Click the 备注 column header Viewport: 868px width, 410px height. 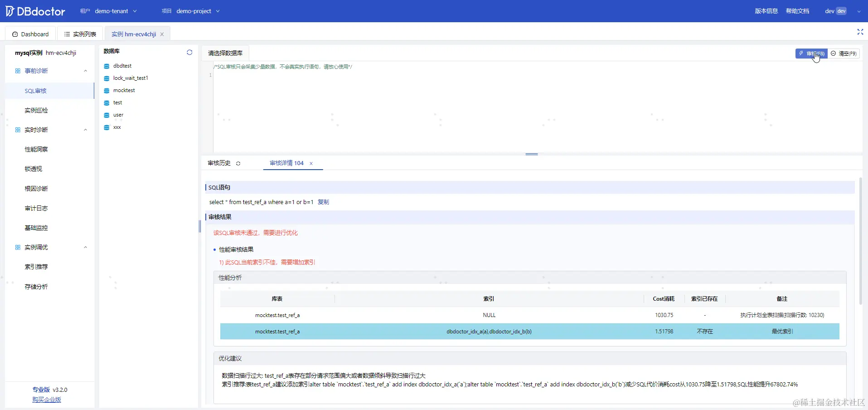(x=782, y=299)
